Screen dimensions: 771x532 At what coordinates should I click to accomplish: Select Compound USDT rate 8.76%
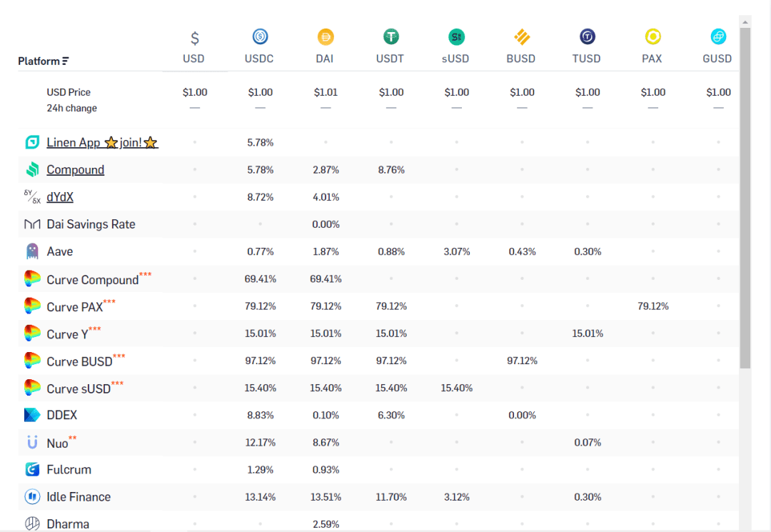point(391,170)
